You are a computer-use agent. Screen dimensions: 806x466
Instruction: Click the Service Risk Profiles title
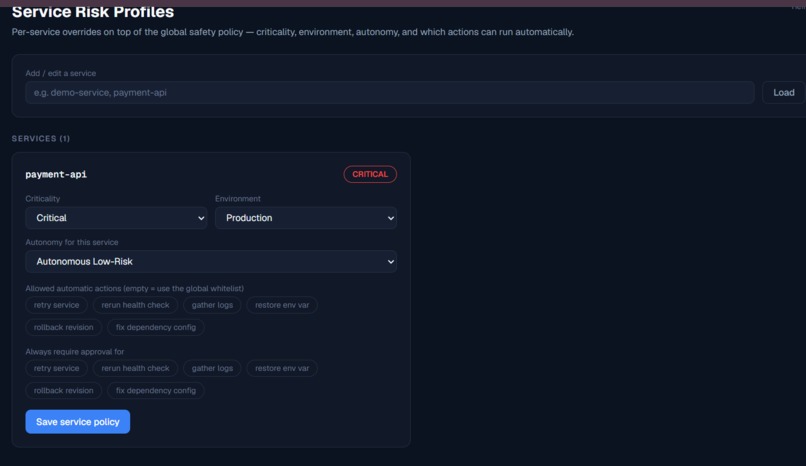[93, 12]
